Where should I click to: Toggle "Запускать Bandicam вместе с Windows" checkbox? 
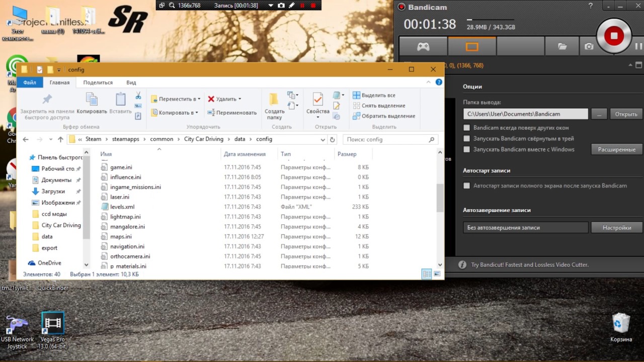[x=466, y=149]
